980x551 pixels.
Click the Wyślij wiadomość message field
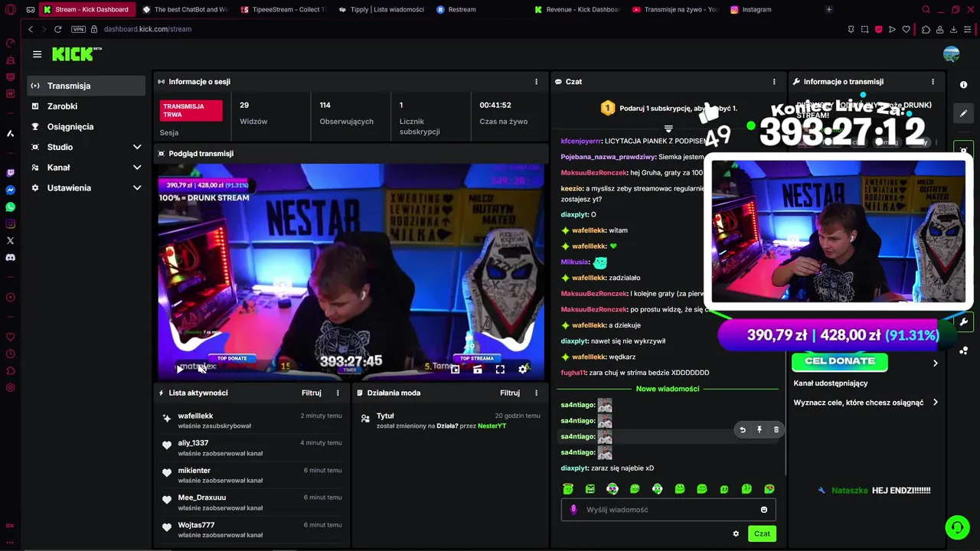[668, 510]
